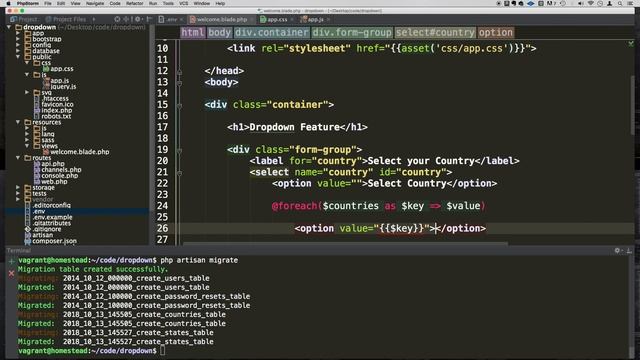Expand the bootstrap folder
Viewport: 640px width, 360px height.
[x=18, y=39]
